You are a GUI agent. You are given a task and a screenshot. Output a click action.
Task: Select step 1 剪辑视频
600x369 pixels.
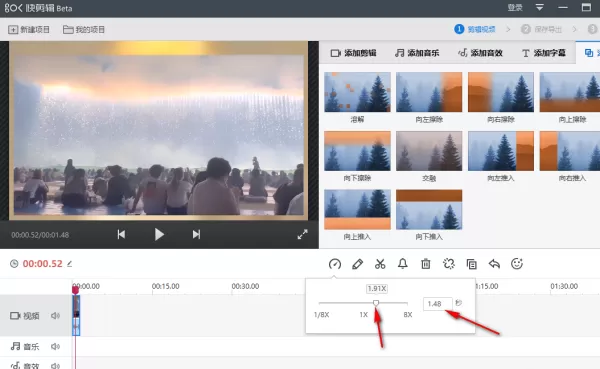(x=475, y=29)
